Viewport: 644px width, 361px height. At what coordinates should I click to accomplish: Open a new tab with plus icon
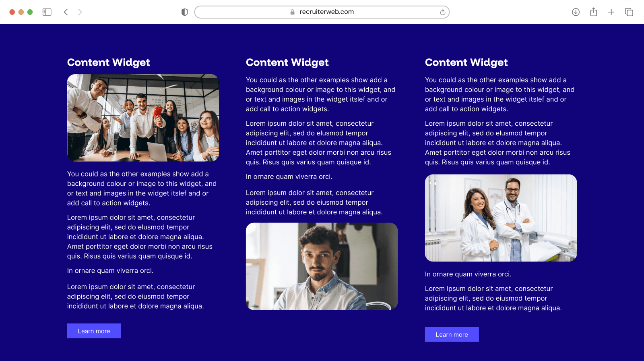tap(611, 12)
